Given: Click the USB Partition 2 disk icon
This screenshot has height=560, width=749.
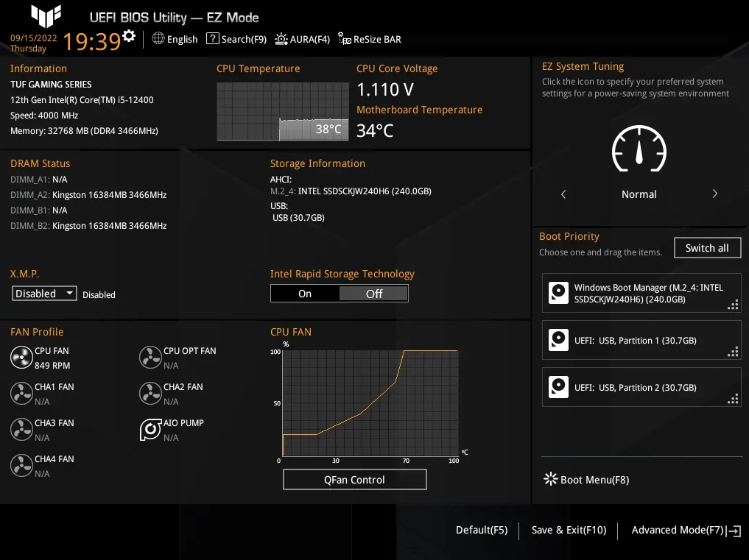Looking at the screenshot, I should click(558, 386).
